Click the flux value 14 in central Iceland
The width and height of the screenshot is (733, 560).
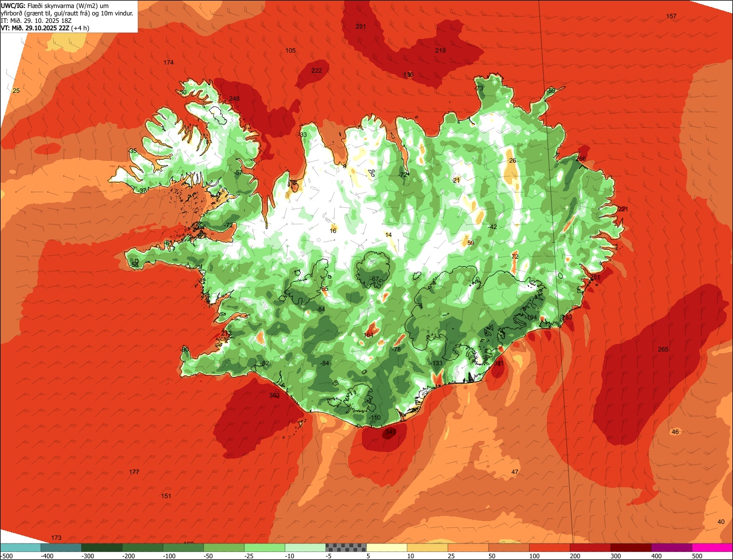388,235
